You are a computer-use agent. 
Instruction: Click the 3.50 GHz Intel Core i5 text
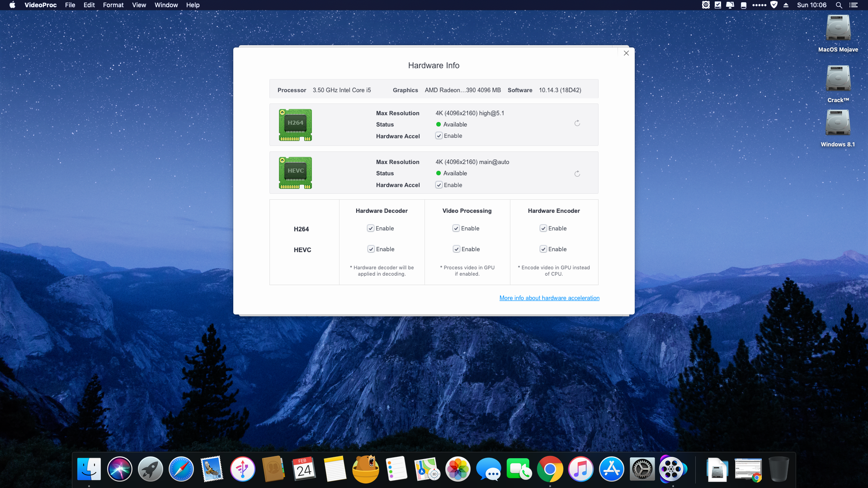coord(342,90)
